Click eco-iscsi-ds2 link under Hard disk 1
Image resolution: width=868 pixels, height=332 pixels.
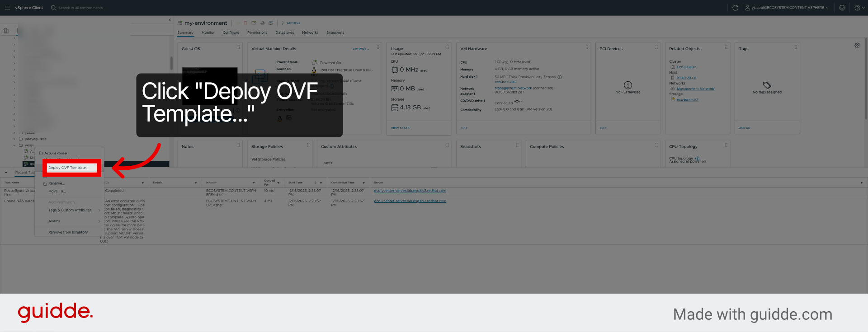505,82
